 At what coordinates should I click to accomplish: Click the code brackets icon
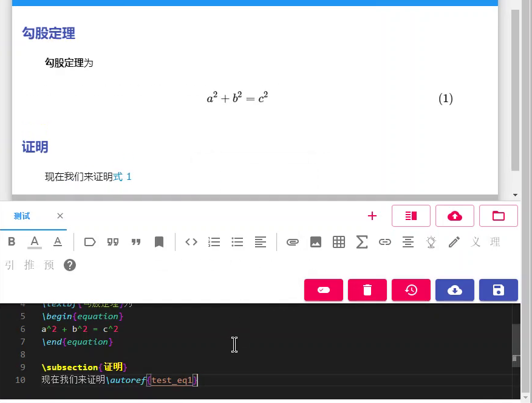(x=191, y=242)
